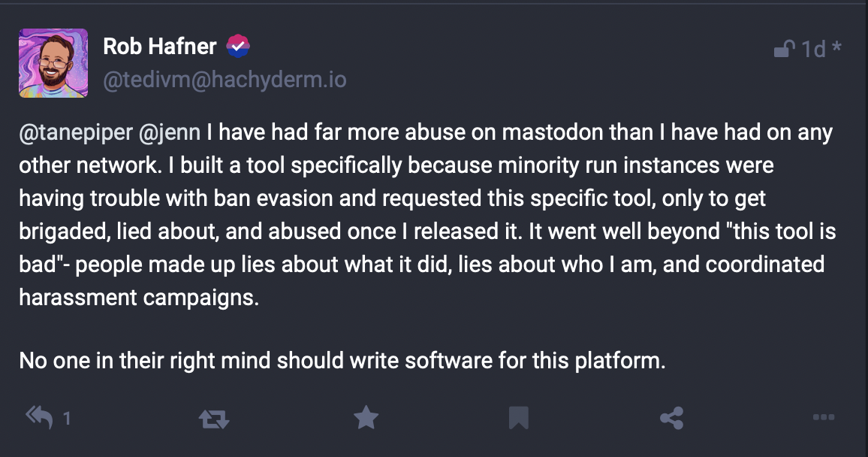The width and height of the screenshot is (868, 457).
Task: Open the post via the 1d timestamp
Action: coord(813,50)
